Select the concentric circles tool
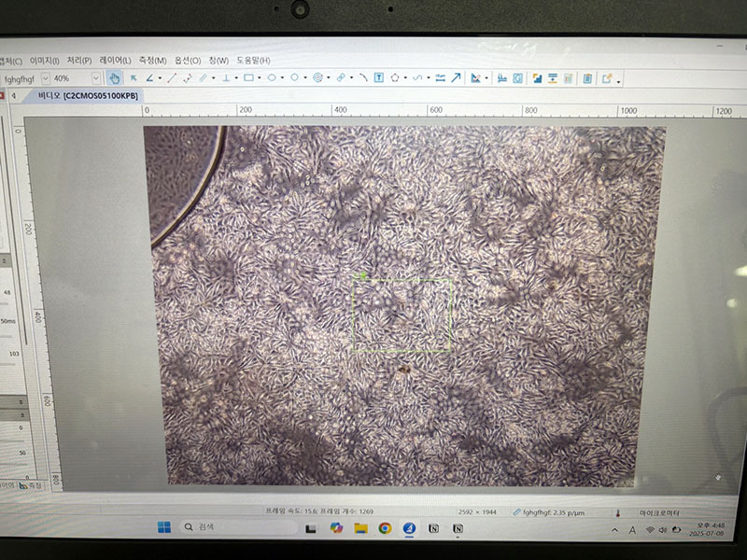Viewport: 747px width, 560px height. tap(317, 78)
